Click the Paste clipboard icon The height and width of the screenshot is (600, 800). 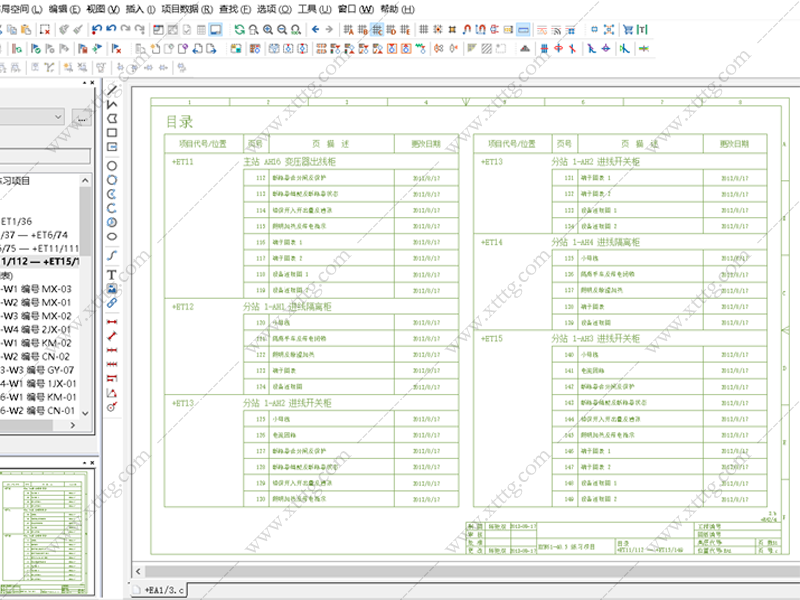point(26,30)
